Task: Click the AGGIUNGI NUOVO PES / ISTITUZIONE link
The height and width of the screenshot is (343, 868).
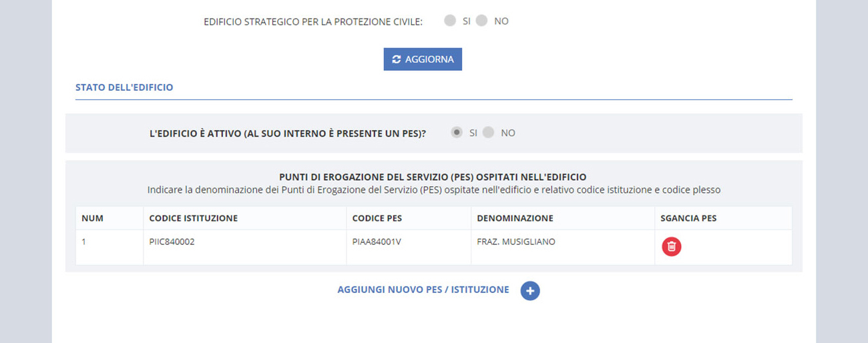Action: pyautogui.click(x=423, y=290)
